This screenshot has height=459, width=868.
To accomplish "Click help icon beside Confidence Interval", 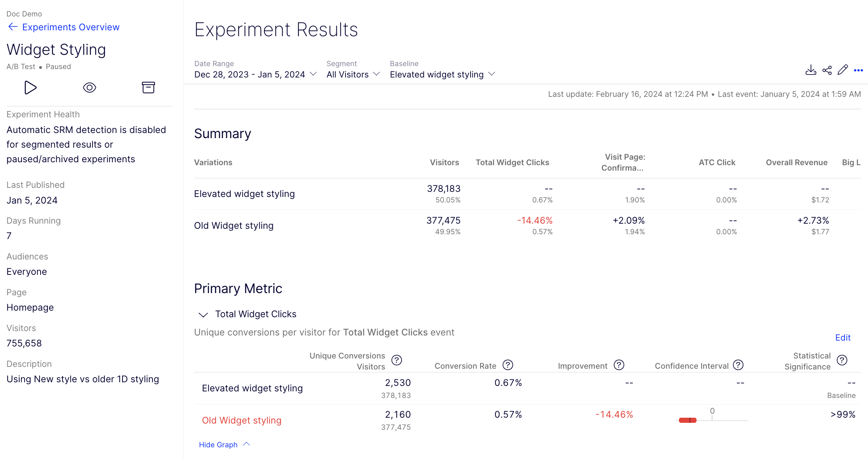I will point(738,365).
